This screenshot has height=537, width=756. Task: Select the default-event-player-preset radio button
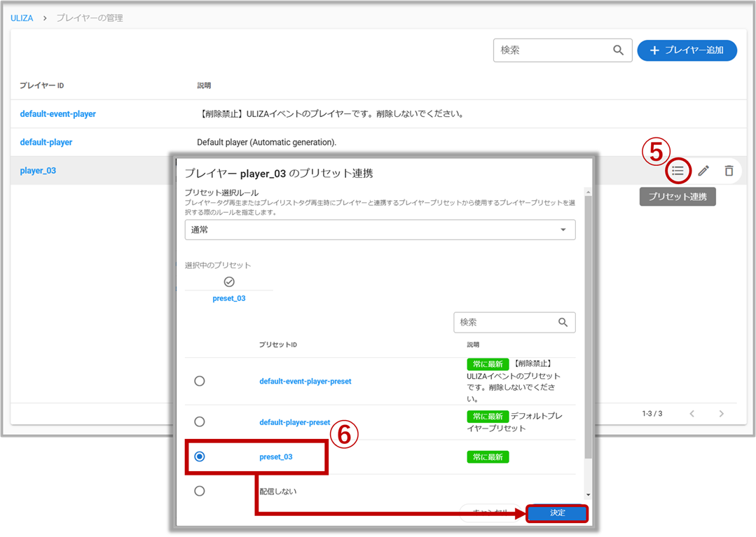pos(200,381)
